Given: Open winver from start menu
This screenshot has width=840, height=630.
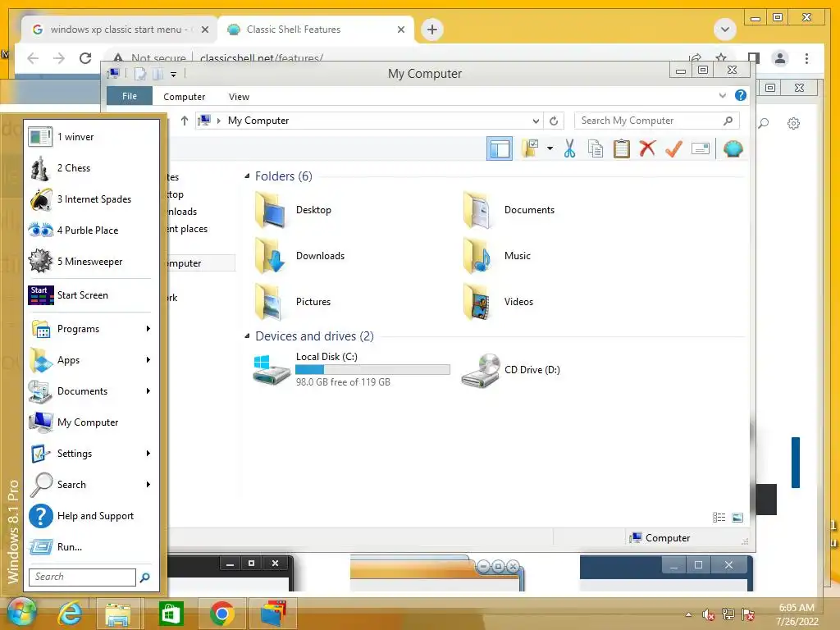Looking at the screenshot, I should pos(92,137).
